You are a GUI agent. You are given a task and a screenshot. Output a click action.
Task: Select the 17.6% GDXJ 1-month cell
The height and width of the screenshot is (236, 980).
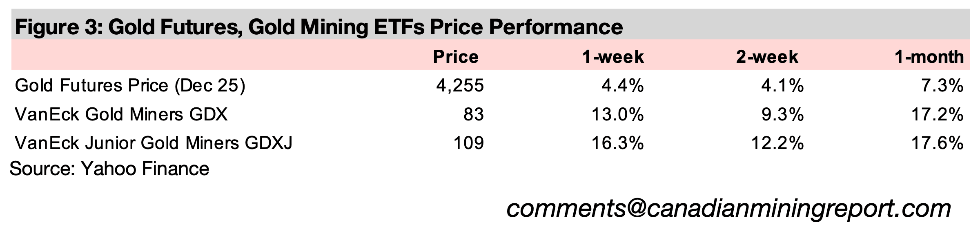938,143
